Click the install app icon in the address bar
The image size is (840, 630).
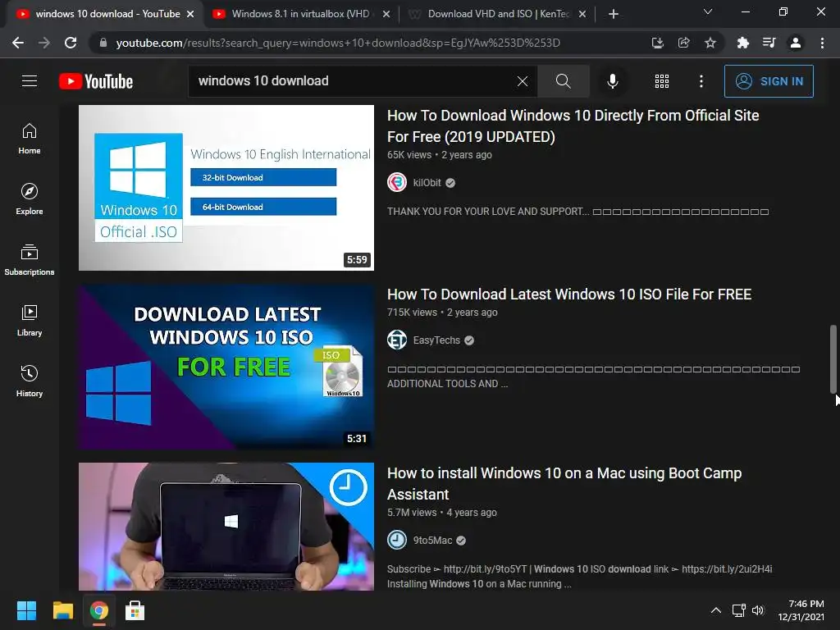(657, 43)
